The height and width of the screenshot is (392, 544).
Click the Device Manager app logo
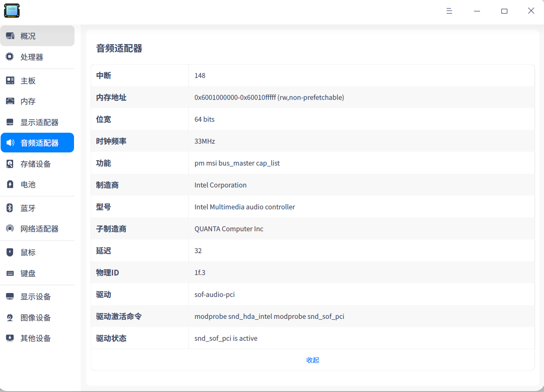pyautogui.click(x=12, y=10)
